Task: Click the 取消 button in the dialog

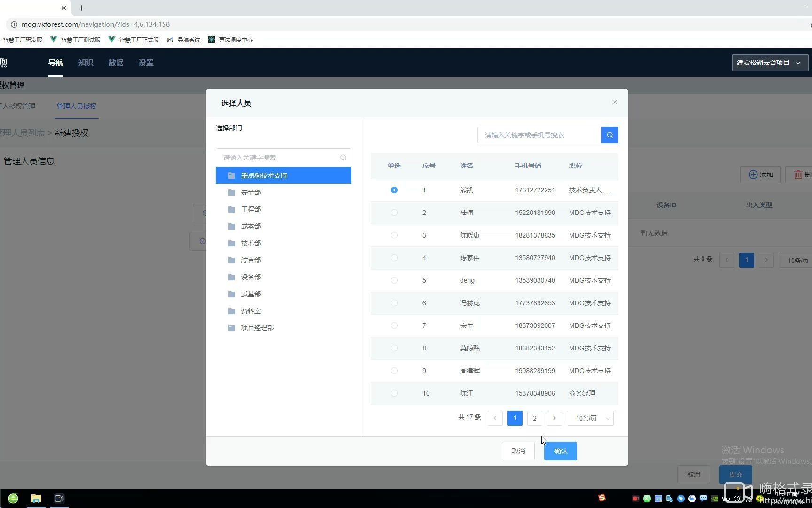Action: pos(518,451)
